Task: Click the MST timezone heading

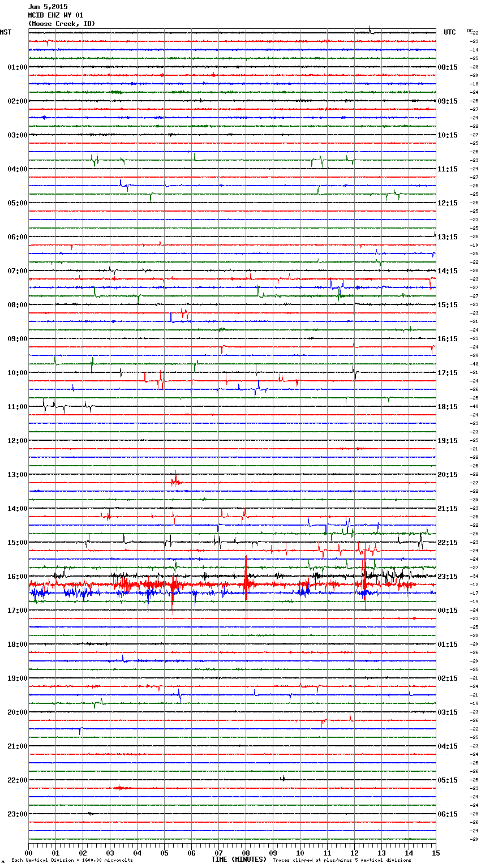Action: [x=6, y=32]
